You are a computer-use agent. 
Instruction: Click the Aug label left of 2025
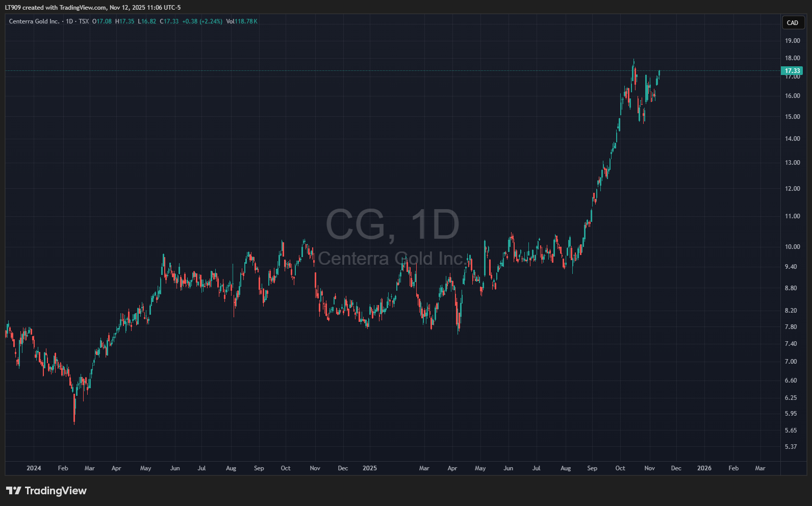coord(231,468)
